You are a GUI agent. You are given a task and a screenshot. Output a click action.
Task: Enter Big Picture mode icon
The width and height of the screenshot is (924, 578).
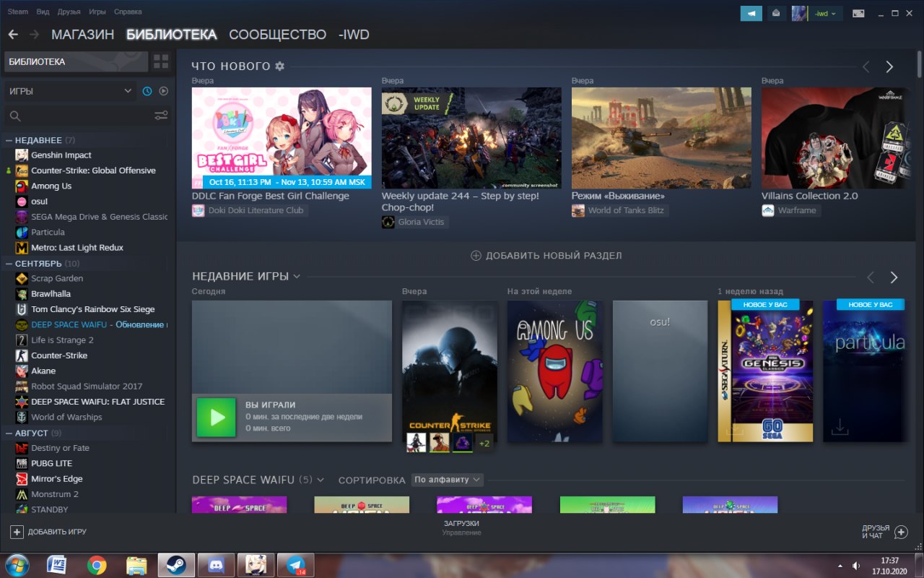point(859,13)
